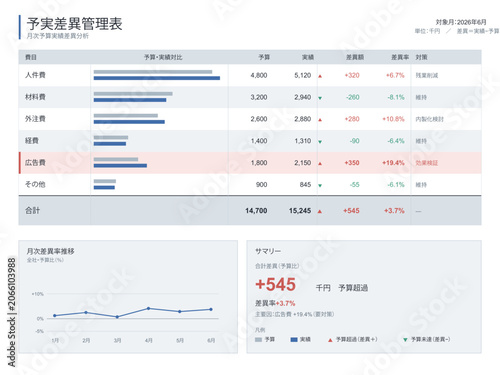Viewport: 500px width, 375px height.
Task: Click the 対象月:2026年6月 label
Action: [x=461, y=22]
